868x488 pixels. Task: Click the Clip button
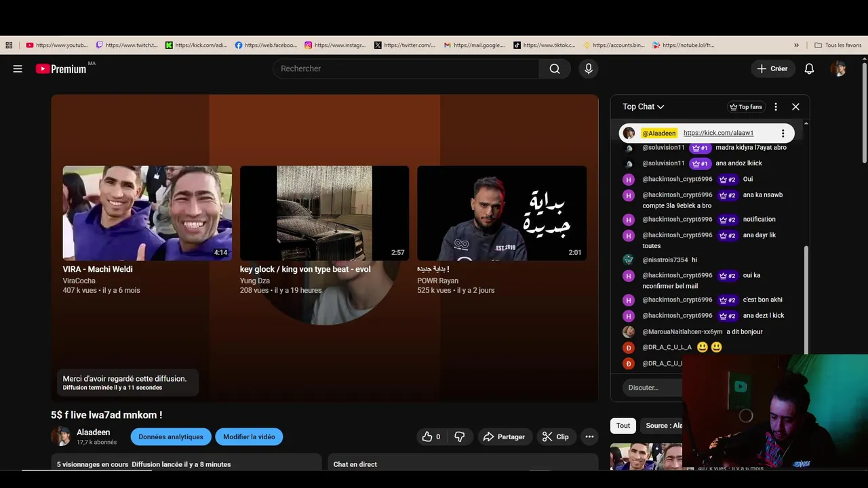click(x=556, y=437)
